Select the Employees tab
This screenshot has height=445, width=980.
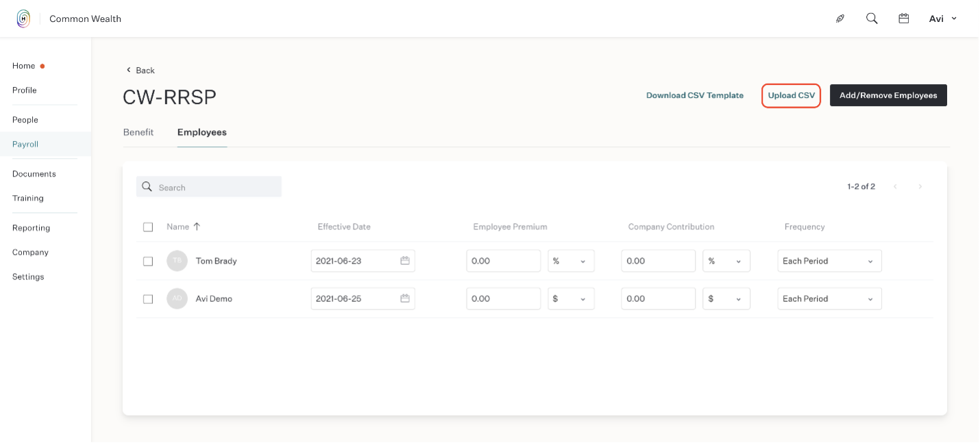[x=202, y=132]
